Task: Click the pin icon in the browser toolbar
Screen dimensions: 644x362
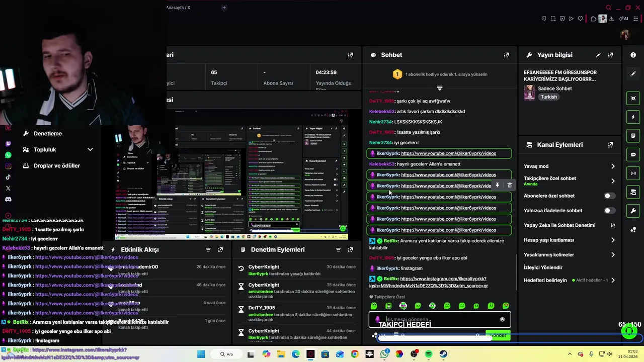Action: point(544,19)
